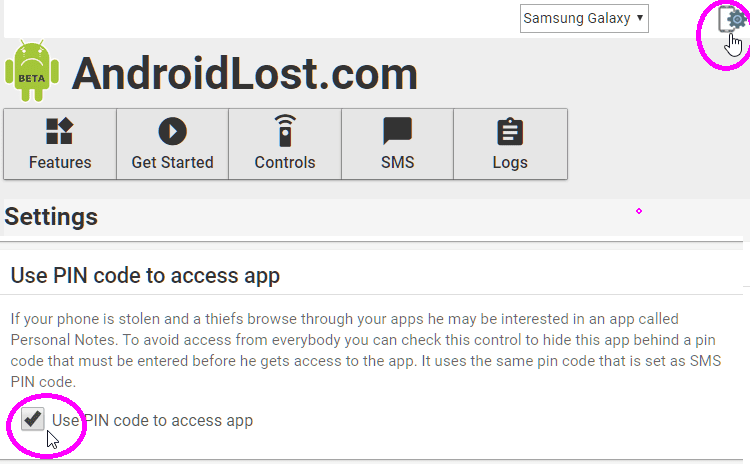The image size is (750, 464).
Task: Select the Controls tab label
Action: (285, 162)
